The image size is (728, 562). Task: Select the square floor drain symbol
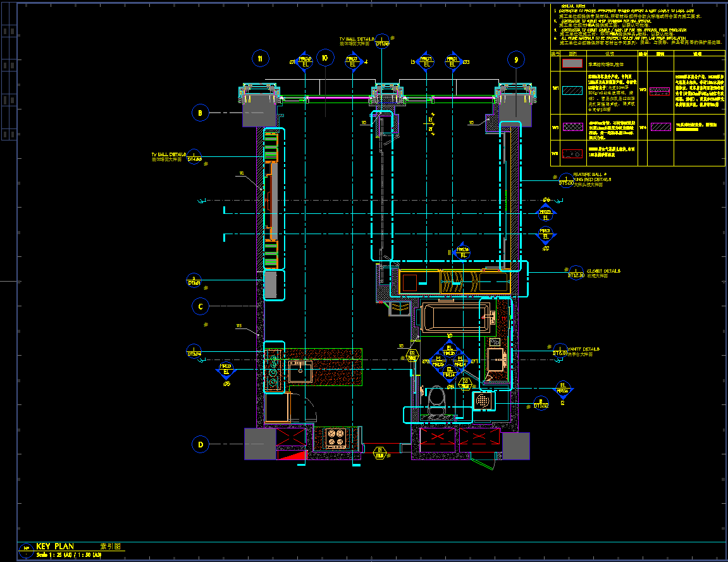click(484, 401)
